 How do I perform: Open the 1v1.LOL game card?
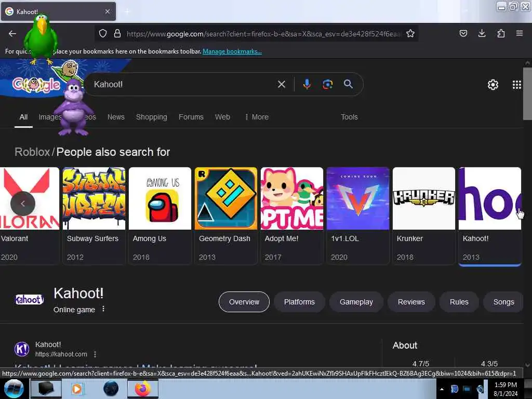(358, 216)
